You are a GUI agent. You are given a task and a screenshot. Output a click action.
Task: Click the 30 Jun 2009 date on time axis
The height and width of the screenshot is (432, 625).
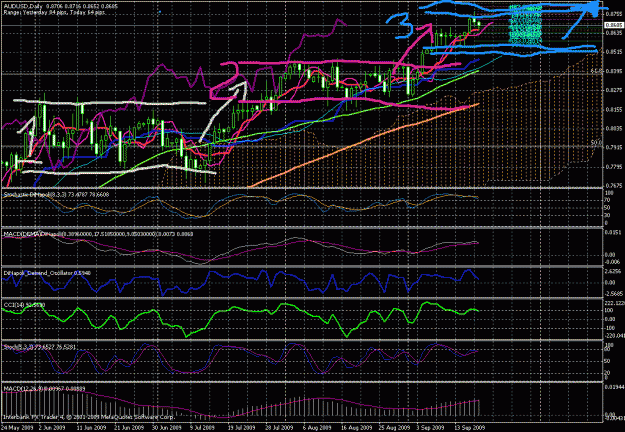click(167, 428)
